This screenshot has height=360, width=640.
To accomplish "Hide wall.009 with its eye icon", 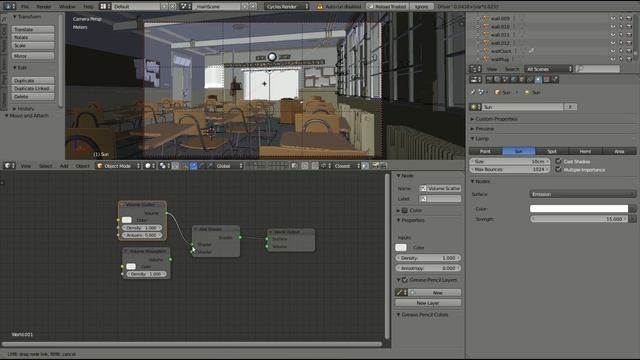I will click(613, 18).
